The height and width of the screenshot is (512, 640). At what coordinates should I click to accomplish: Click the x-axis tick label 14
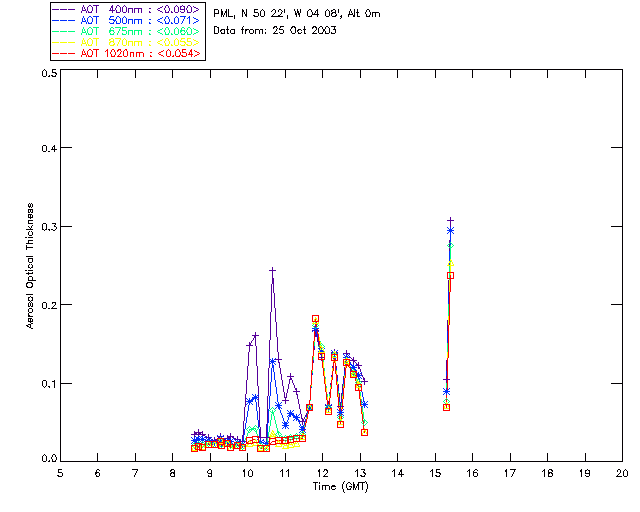[x=398, y=473]
